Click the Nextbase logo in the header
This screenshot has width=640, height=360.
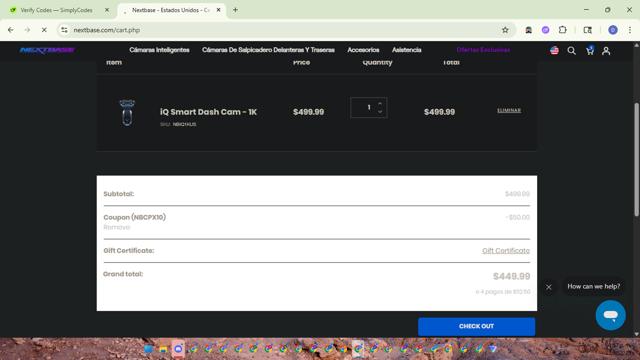[47, 50]
